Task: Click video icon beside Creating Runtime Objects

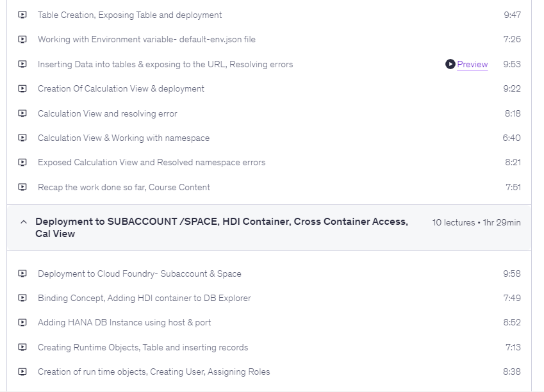Action: (x=22, y=347)
